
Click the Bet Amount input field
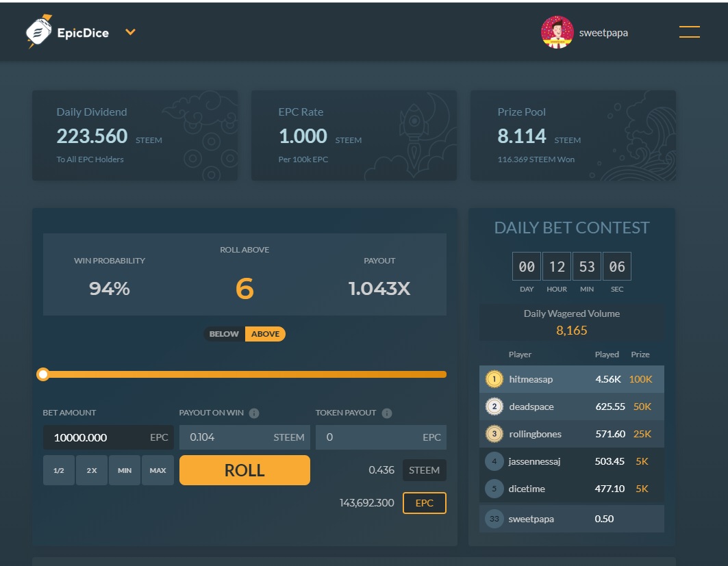(108, 437)
